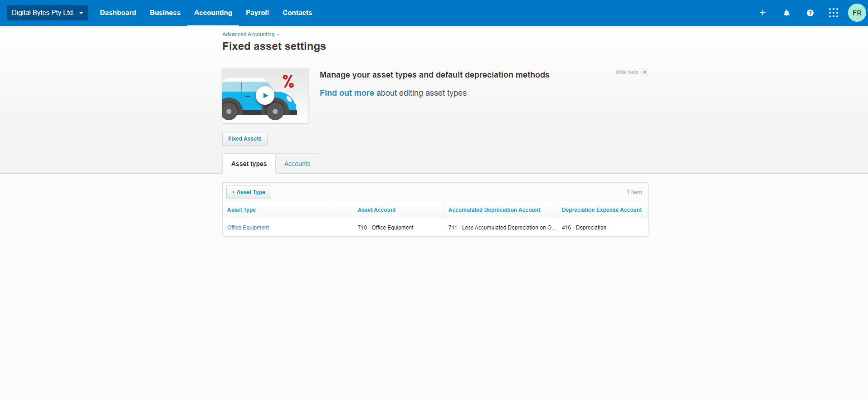Open the help question mark icon
This screenshot has height=400, width=868.
point(810,13)
